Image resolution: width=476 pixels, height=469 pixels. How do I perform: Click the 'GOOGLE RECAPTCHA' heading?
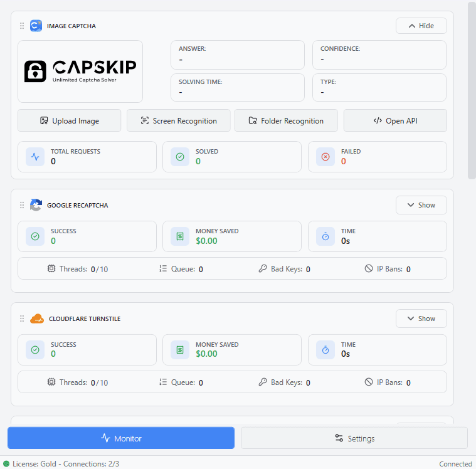coord(77,205)
